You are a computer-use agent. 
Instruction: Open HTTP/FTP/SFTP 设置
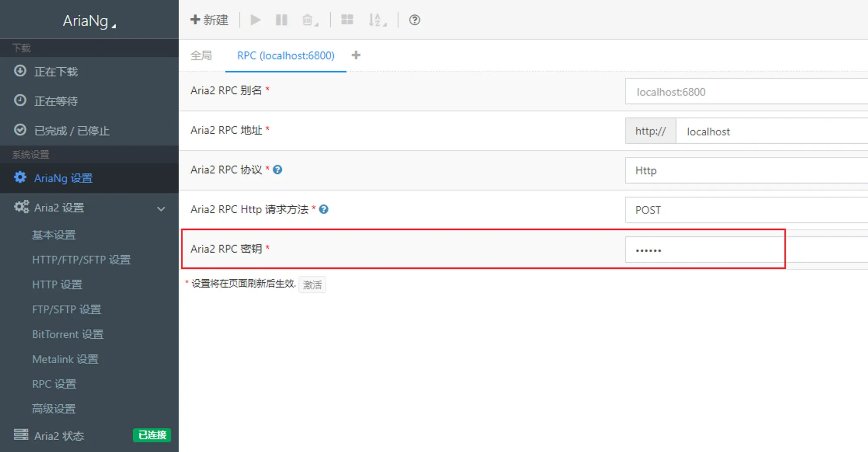click(x=81, y=260)
